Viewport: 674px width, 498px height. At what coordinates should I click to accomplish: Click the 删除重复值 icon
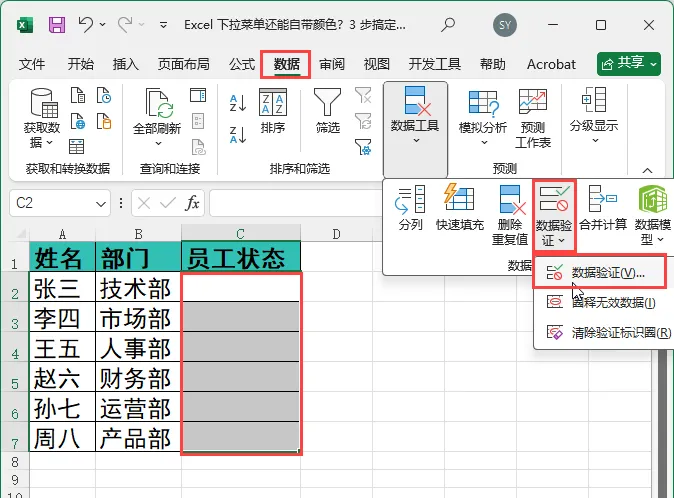(x=510, y=215)
